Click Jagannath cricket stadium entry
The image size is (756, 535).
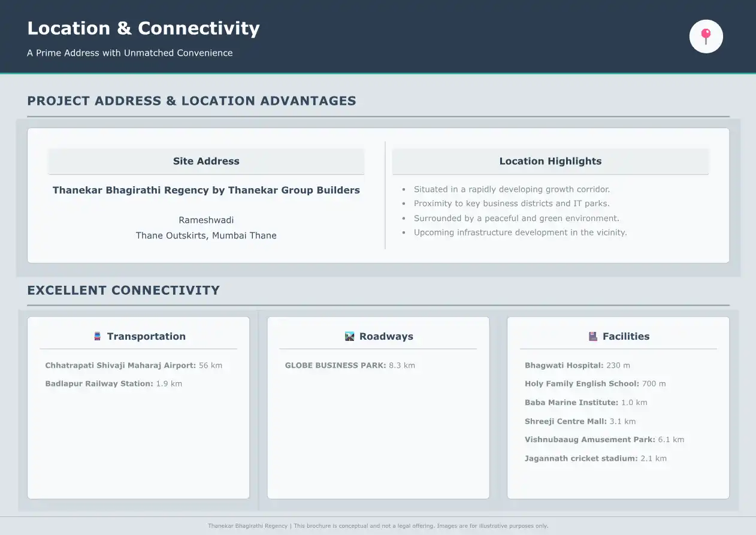[x=595, y=459]
